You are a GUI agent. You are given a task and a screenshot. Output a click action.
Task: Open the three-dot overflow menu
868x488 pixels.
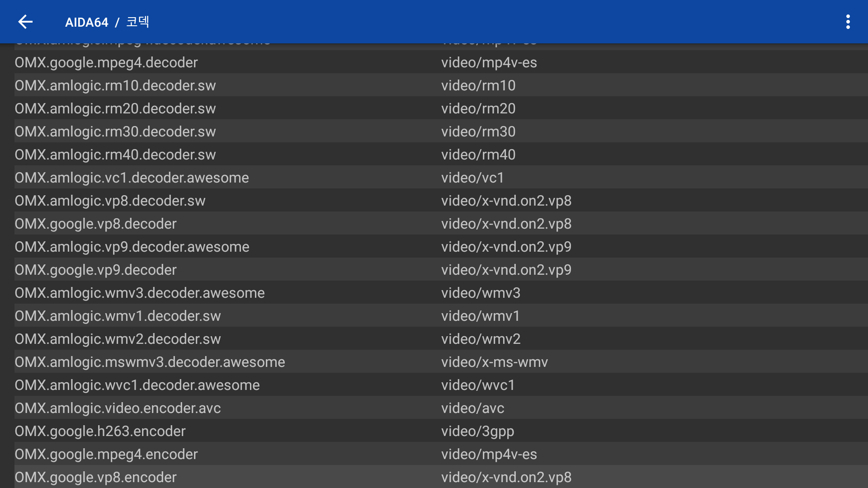848,22
